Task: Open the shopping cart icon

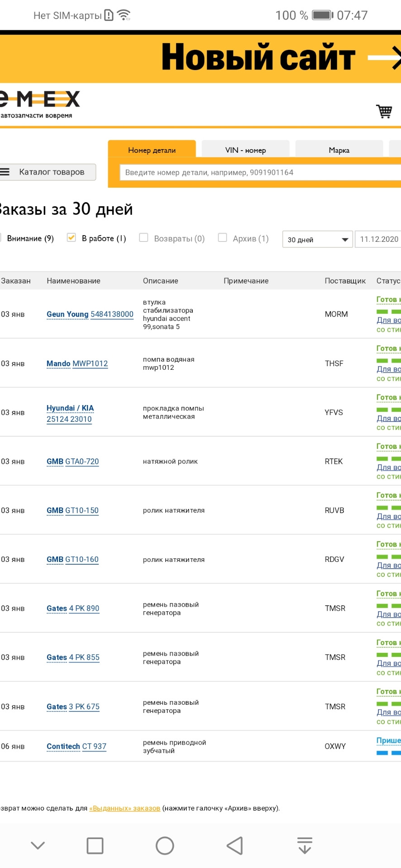Action: click(x=384, y=111)
